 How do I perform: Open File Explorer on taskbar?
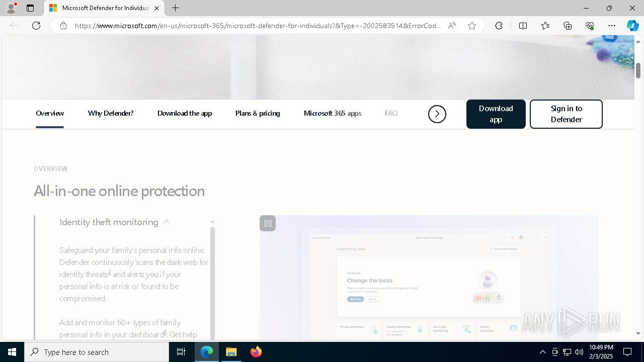click(231, 352)
